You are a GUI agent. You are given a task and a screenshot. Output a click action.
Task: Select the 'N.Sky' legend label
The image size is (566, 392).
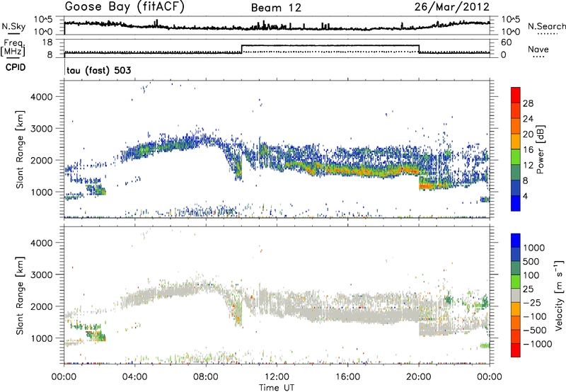pyautogui.click(x=13, y=26)
